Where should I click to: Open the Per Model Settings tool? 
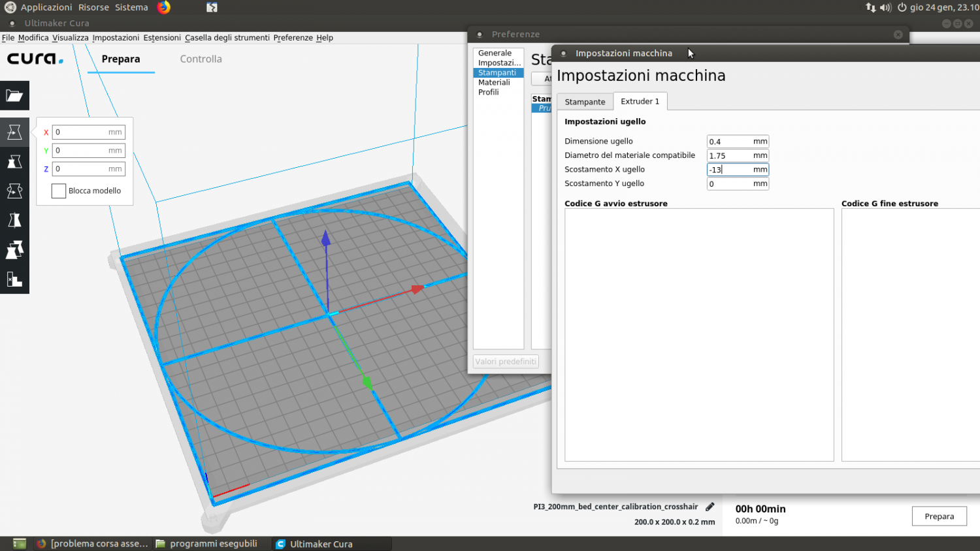[14, 250]
